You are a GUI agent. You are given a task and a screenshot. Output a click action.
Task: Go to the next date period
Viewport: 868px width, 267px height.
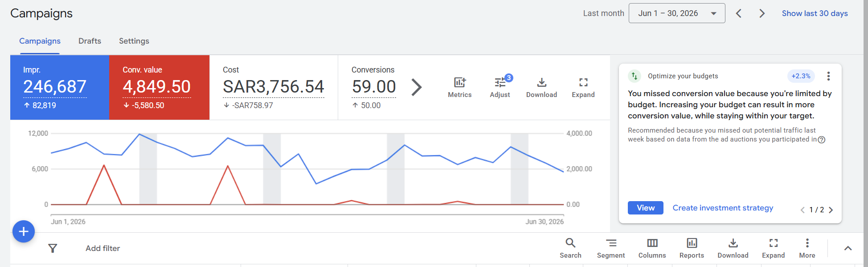pyautogui.click(x=762, y=13)
